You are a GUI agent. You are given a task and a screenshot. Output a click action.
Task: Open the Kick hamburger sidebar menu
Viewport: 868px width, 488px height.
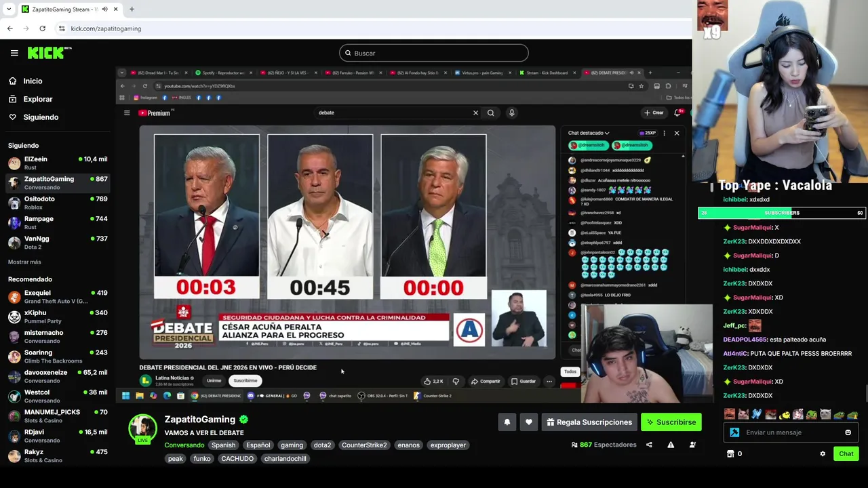point(14,53)
